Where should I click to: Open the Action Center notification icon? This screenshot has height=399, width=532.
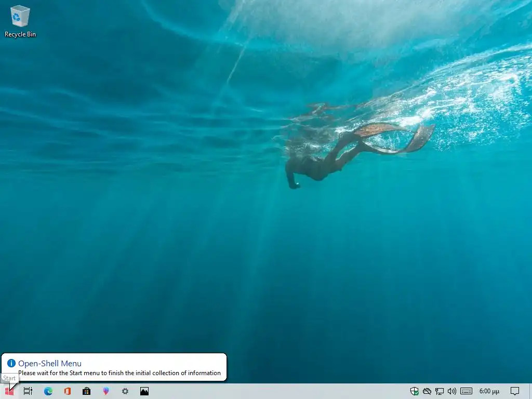click(515, 391)
